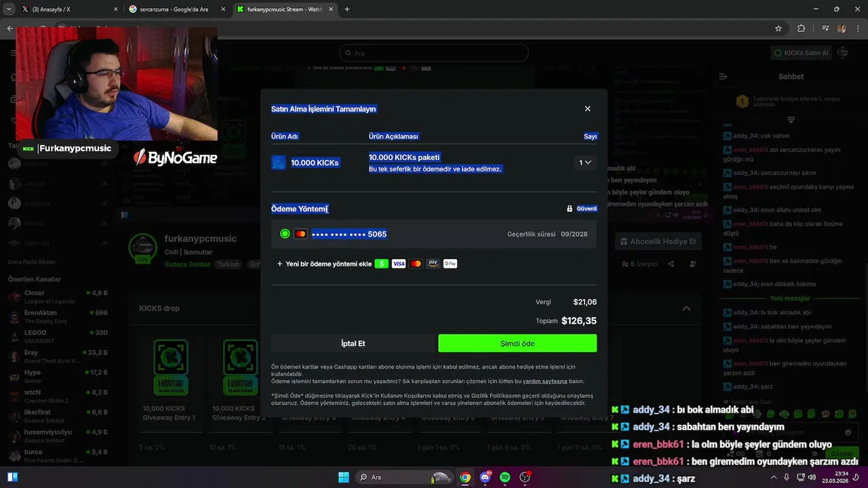Open the ErenAktan recommended channel
Viewport: 868px width, 488px height.
tap(58, 317)
